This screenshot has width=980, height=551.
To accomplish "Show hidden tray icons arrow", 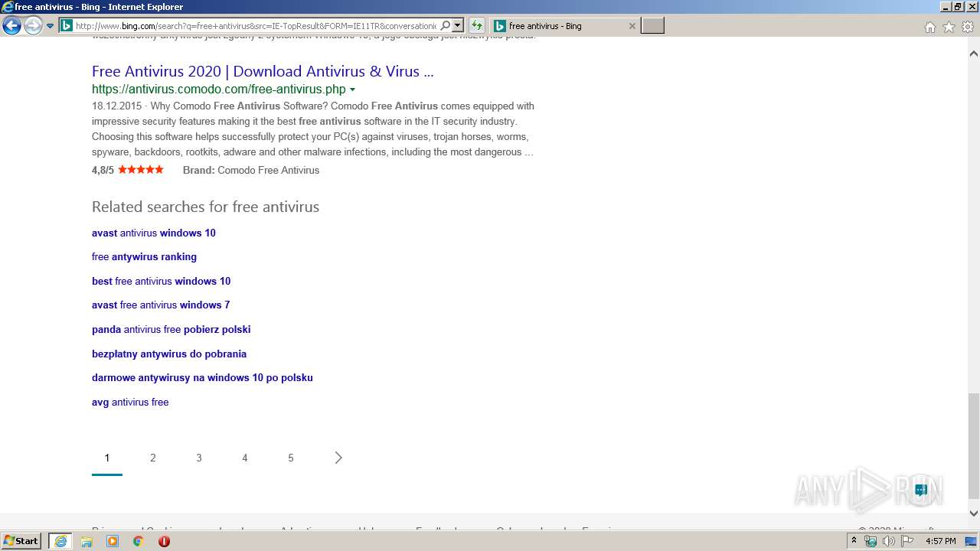I will [854, 541].
